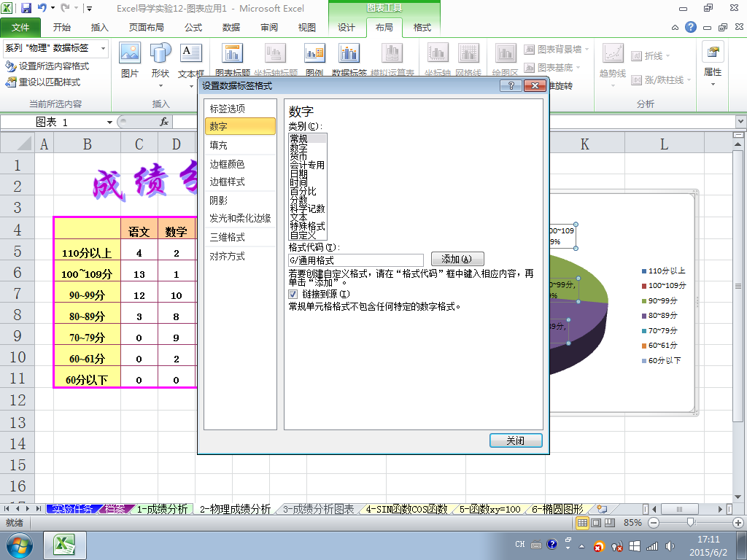Click the zoom in plus icon
The height and width of the screenshot is (560, 747).
click(738, 523)
